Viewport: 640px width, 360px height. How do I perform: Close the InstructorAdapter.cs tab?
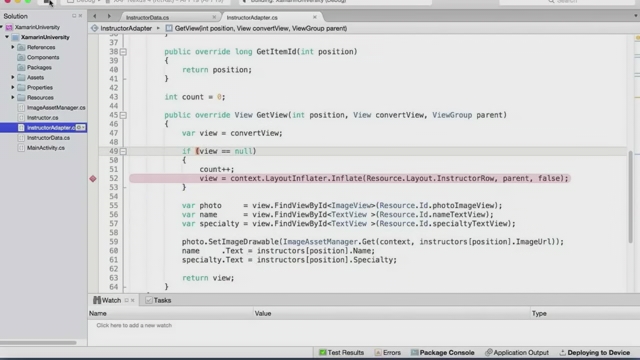point(315,17)
